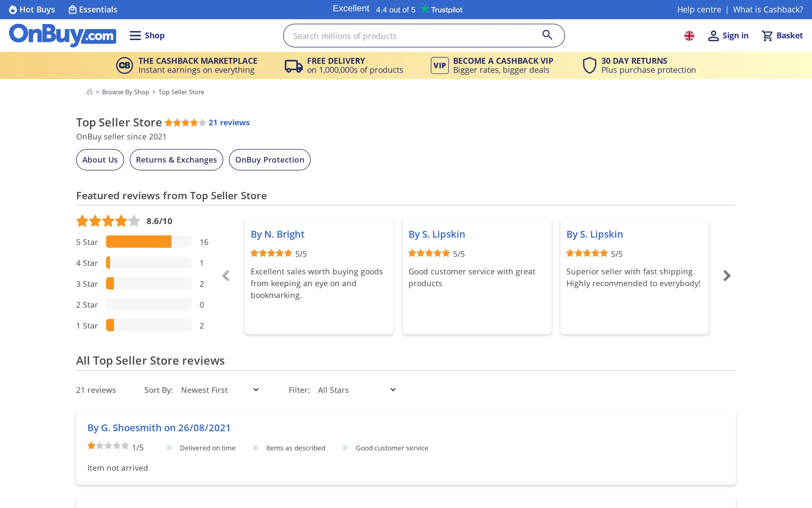Click the G. Shoesmith 1/5 star rating
Screen dimensions: 812x508
108,446
